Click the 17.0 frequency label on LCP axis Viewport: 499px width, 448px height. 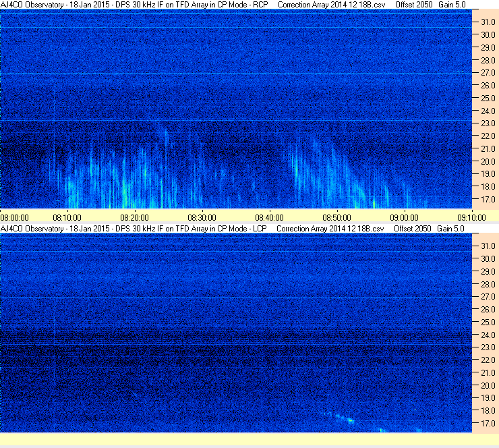[x=488, y=424]
